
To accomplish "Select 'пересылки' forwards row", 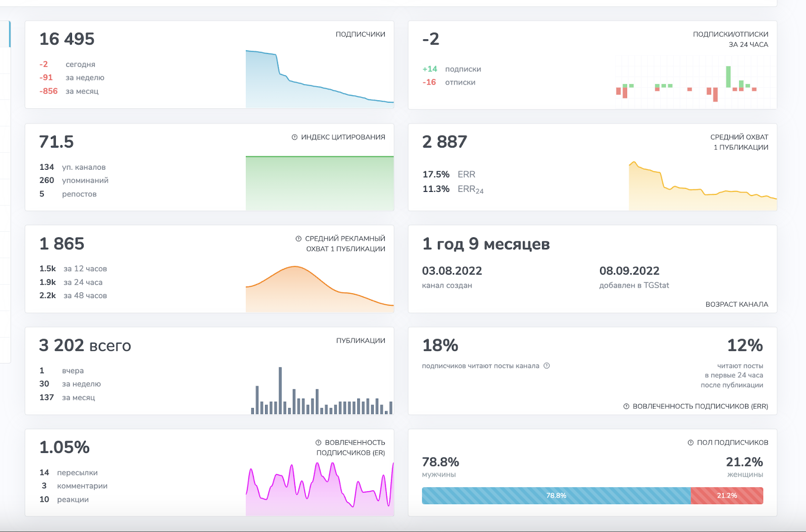I will tap(69, 473).
